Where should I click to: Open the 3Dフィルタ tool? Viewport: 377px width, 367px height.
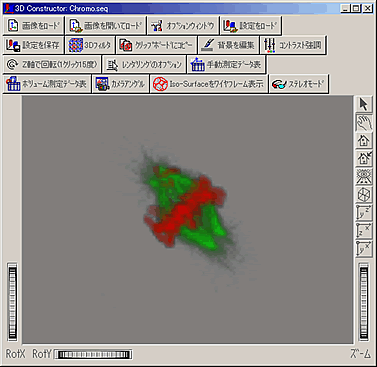point(90,45)
